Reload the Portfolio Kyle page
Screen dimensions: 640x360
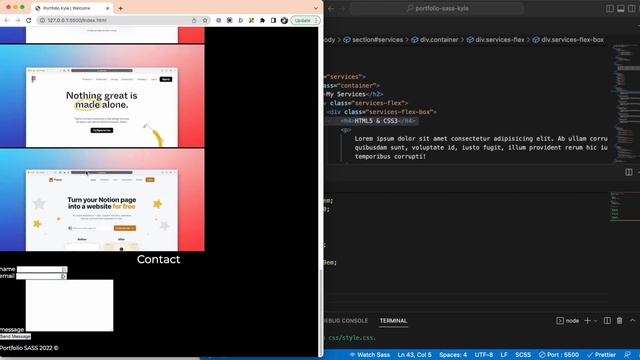[29, 20]
